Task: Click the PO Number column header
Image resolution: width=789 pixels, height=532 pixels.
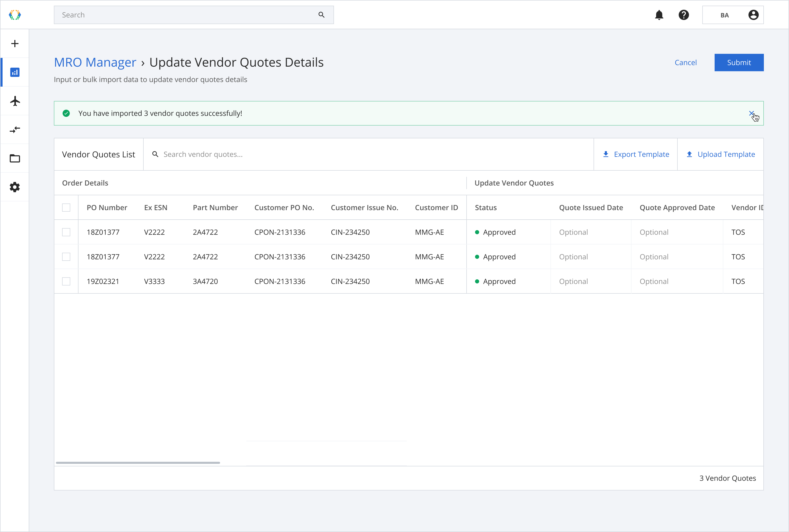Action: [x=107, y=208]
